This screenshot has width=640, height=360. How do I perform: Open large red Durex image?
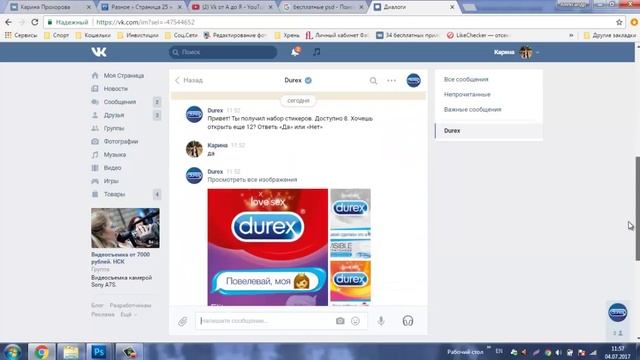(268, 247)
